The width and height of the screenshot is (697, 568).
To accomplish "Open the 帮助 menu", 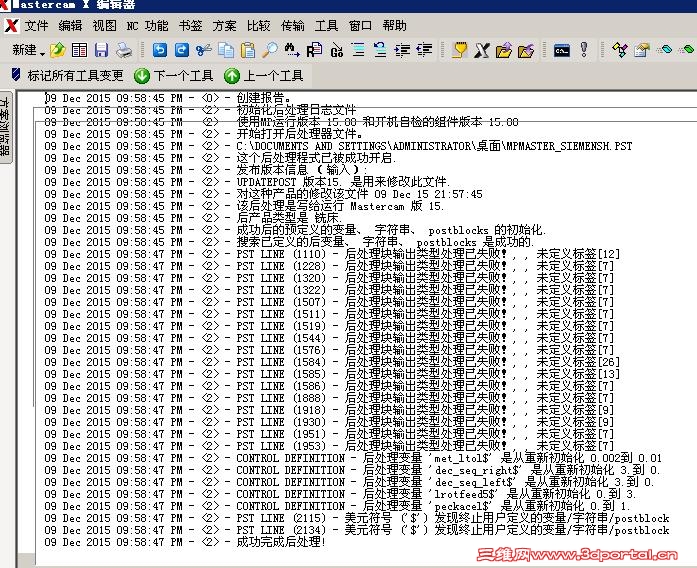I will point(395,26).
